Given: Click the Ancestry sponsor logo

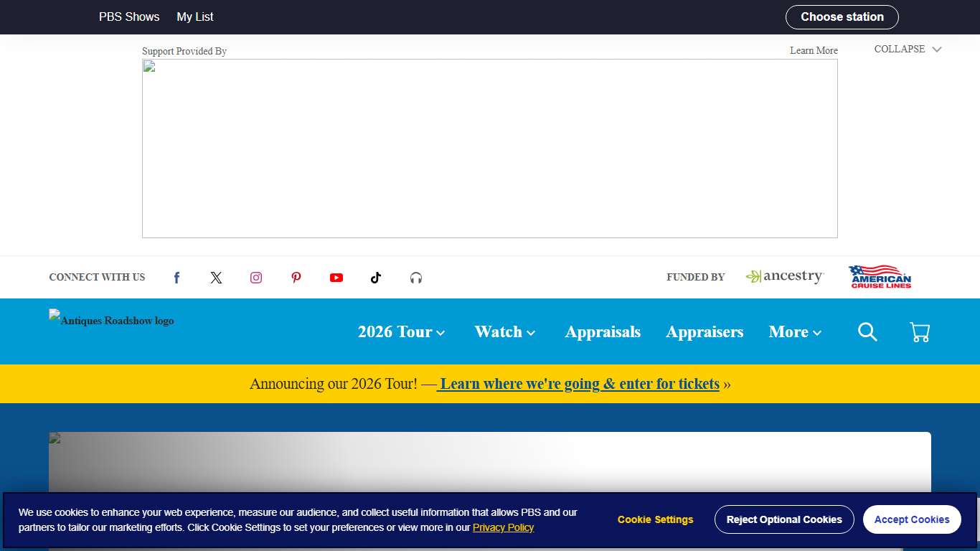Looking at the screenshot, I should [785, 277].
